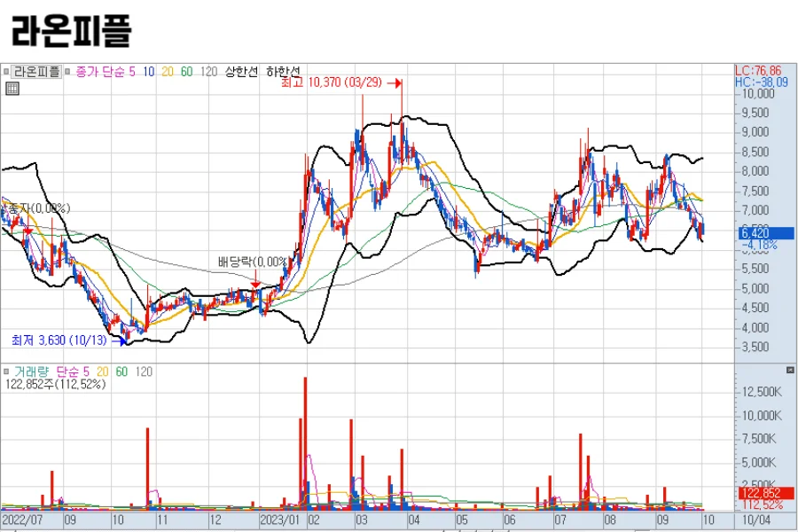Click the 5,500 price axis label
This screenshot has width=798, height=532.
click(x=755, y=270)
